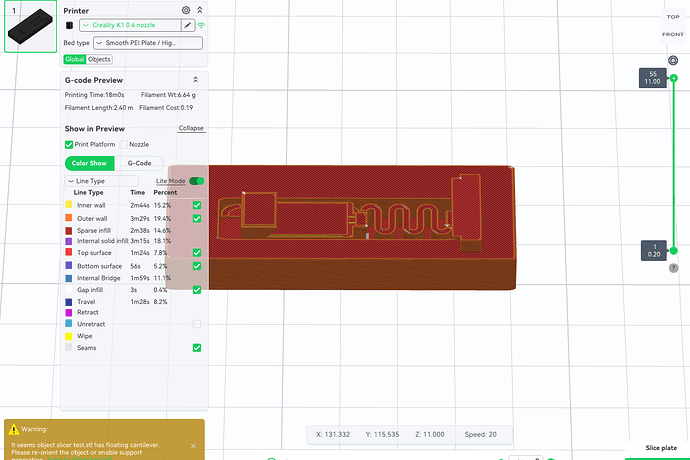The width and height of the screenshot is (690, 460).
Task: Collapse the G-code Preview panel
Action: (195, 79)
